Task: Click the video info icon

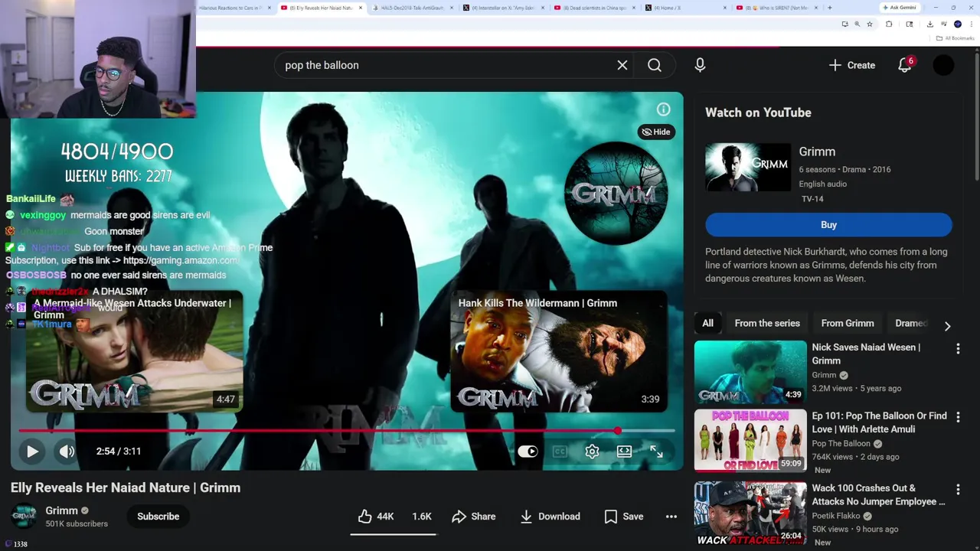Action: tap(663, 109)
